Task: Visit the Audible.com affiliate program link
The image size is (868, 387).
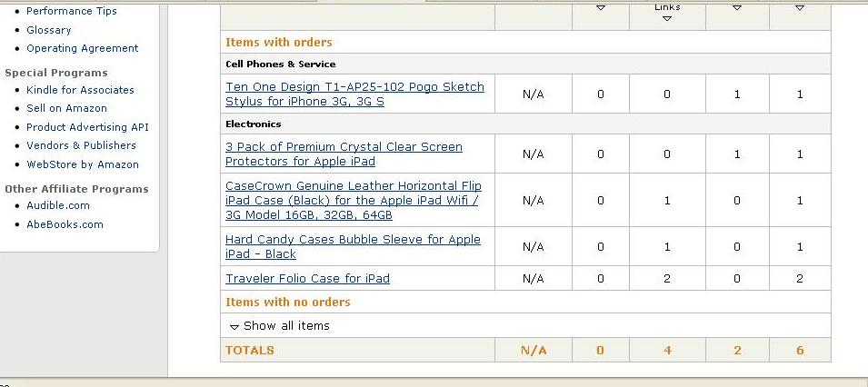Action: [x=58, y=205]
